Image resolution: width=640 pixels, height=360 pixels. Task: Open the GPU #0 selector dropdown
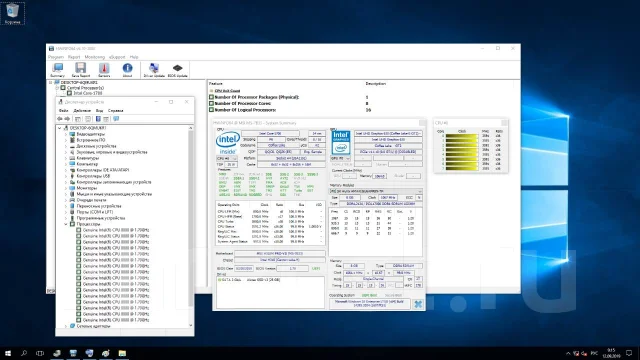click(340, 158)
